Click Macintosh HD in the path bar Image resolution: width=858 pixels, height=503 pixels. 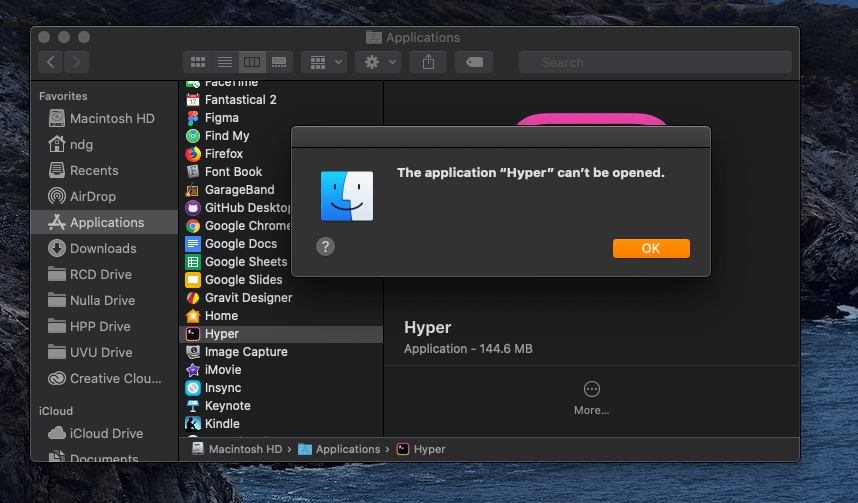coord(237,449)
